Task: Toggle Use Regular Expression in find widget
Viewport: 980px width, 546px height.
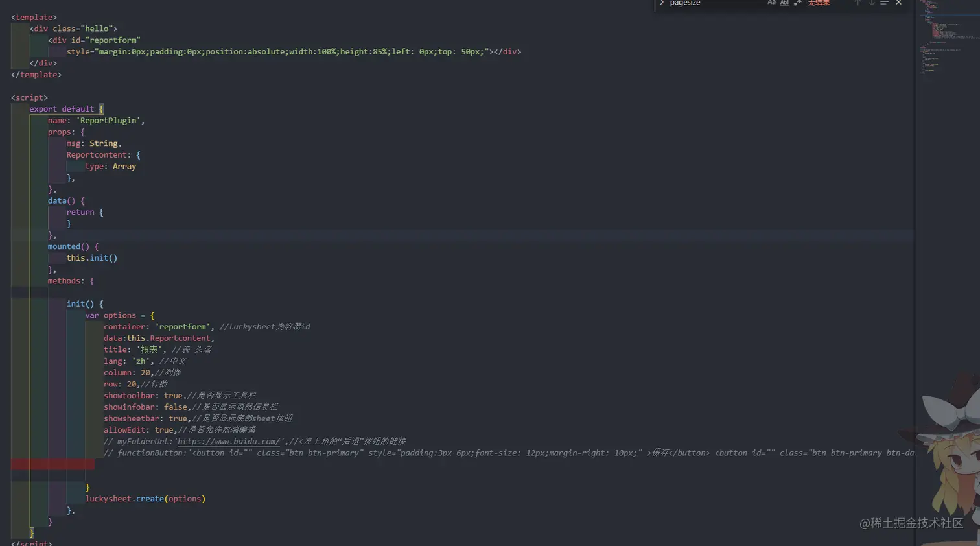Action: point(797,3)
